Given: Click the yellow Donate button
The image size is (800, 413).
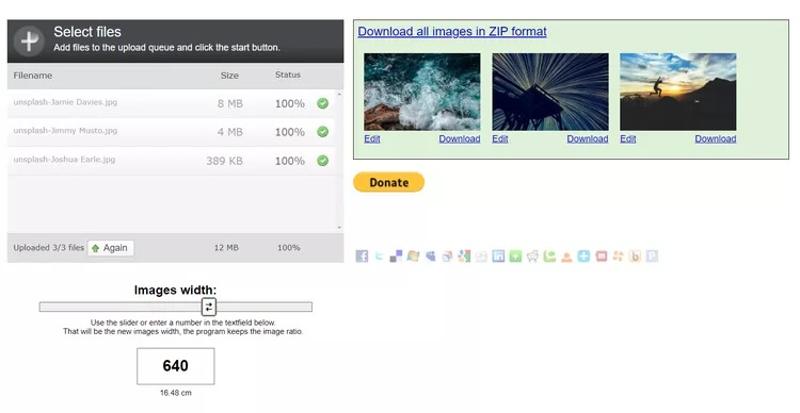Looking at the screenshot, I should (x=389, y=182).
